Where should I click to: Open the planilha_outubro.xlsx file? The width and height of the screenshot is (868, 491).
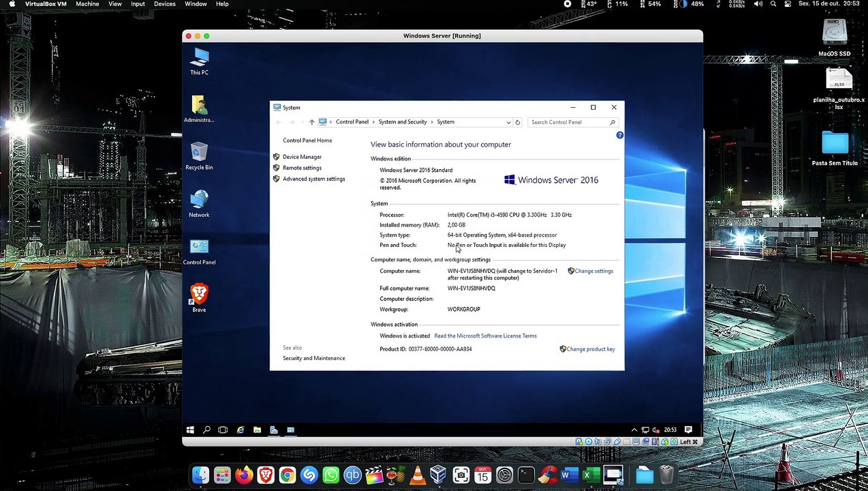click(839, 89)
